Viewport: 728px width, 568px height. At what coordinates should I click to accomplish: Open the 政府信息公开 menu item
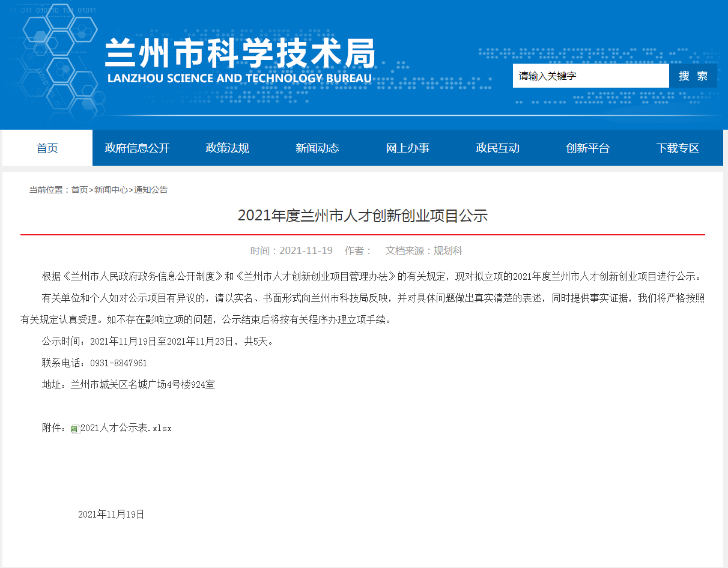pos(138,148)
